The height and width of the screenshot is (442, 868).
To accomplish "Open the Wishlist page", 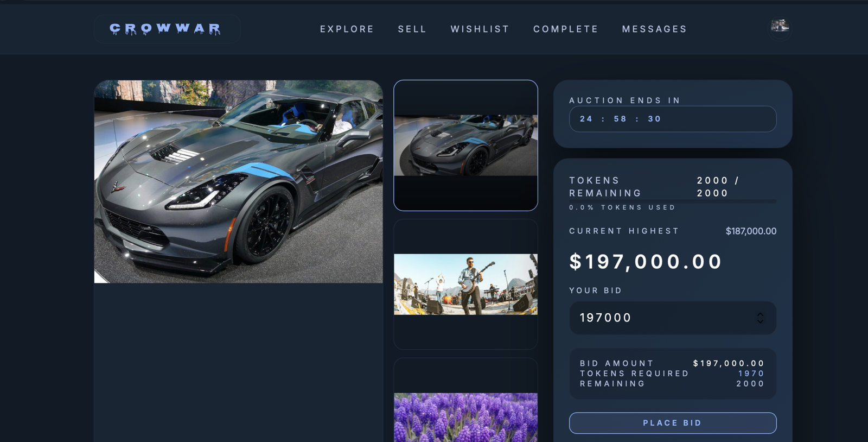I will pos(480,29).
